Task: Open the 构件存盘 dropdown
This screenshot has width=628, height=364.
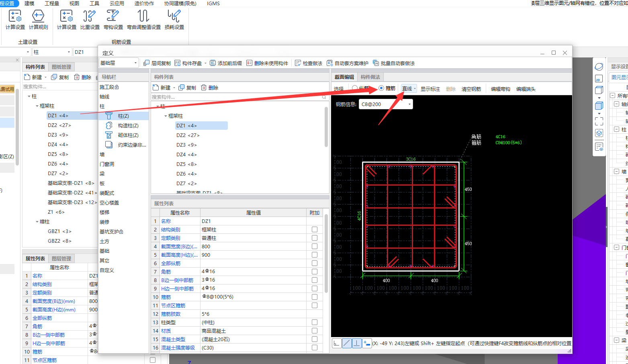Action: click(x=205, y=63)
